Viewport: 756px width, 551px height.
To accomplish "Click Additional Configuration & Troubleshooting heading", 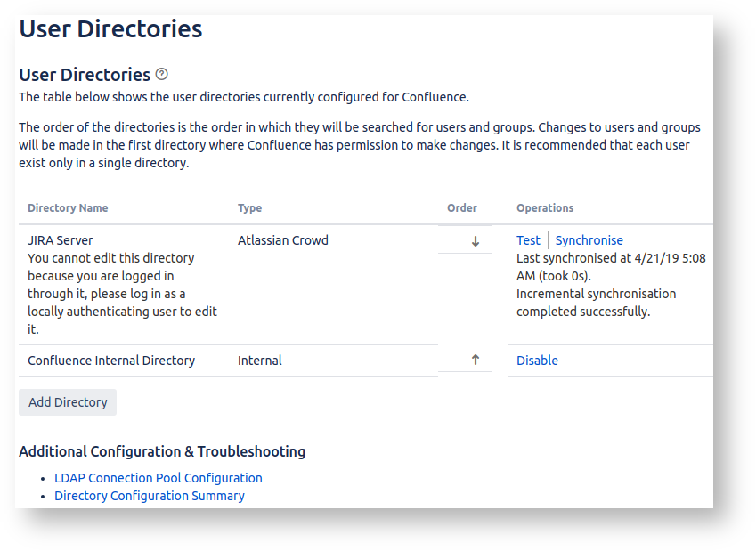I will (x=161, y=451).
